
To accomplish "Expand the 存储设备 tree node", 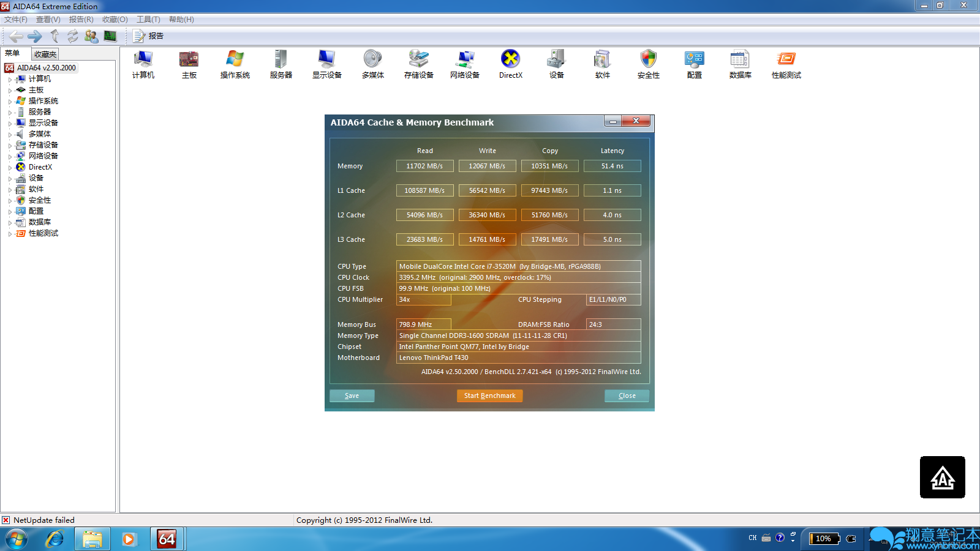I will point(10,145).
